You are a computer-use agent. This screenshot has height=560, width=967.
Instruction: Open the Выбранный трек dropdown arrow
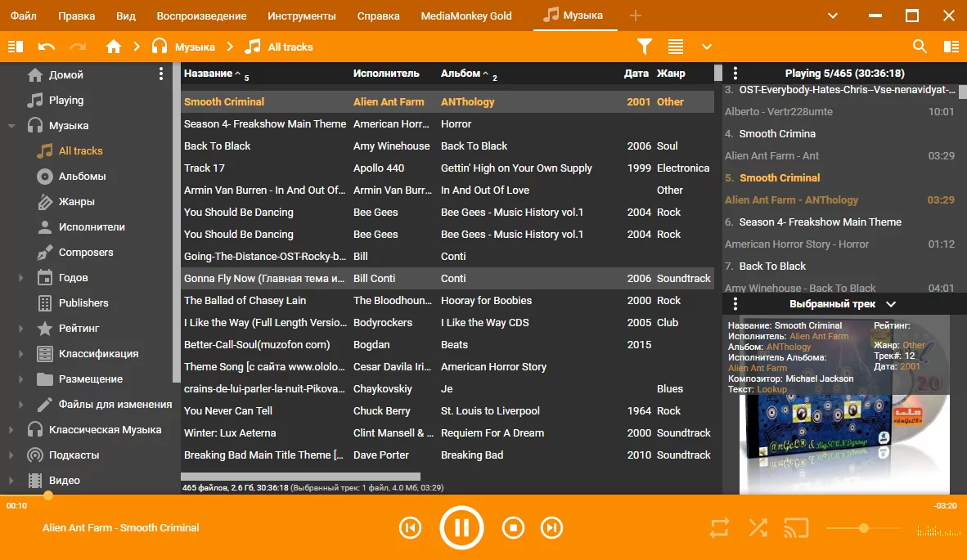891,304
